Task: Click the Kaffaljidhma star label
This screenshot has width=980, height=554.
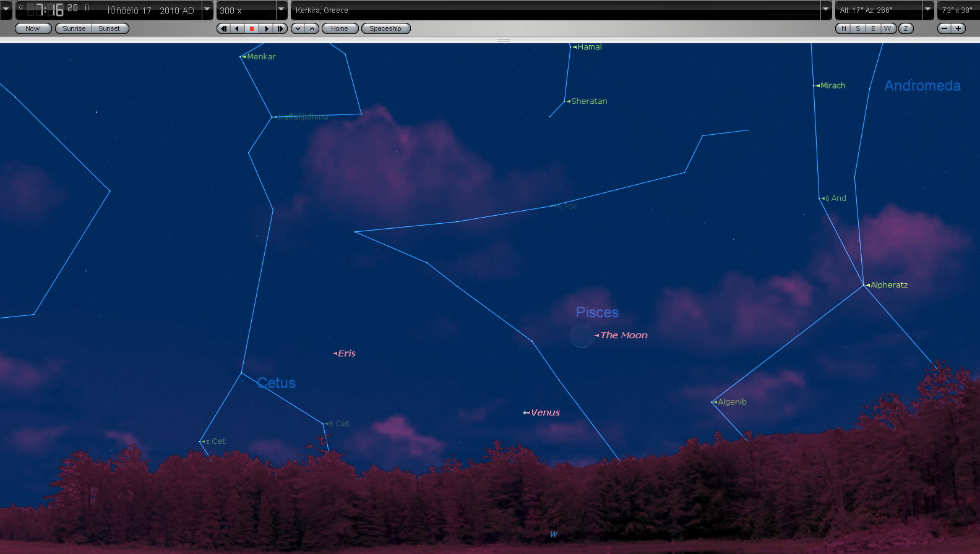Action: coord(303,117)
